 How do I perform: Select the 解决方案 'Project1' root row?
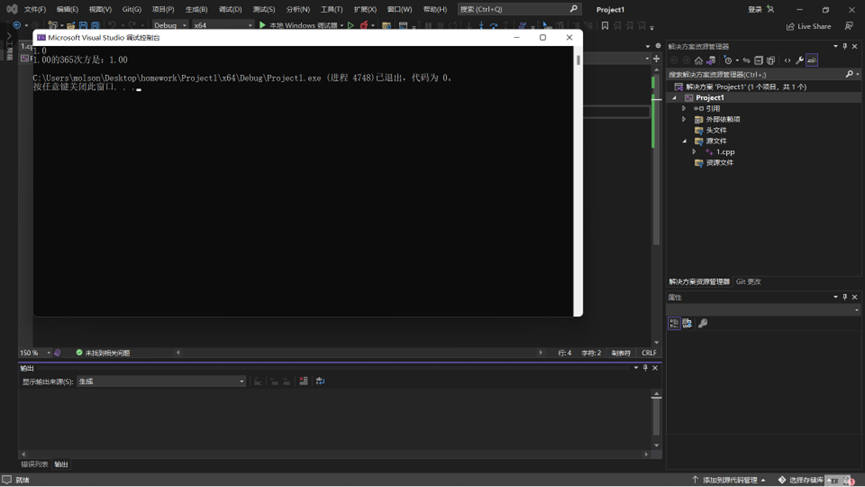tap(764, 87)
